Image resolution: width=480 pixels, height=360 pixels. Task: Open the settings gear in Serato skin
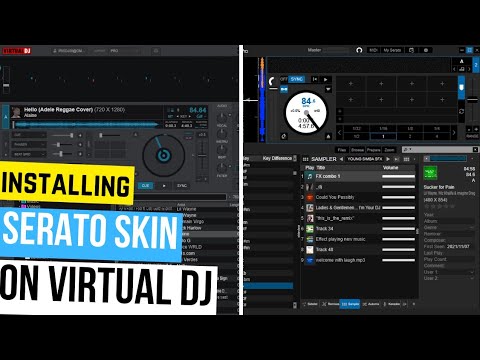pyautogui.click(x=426, y=50)
